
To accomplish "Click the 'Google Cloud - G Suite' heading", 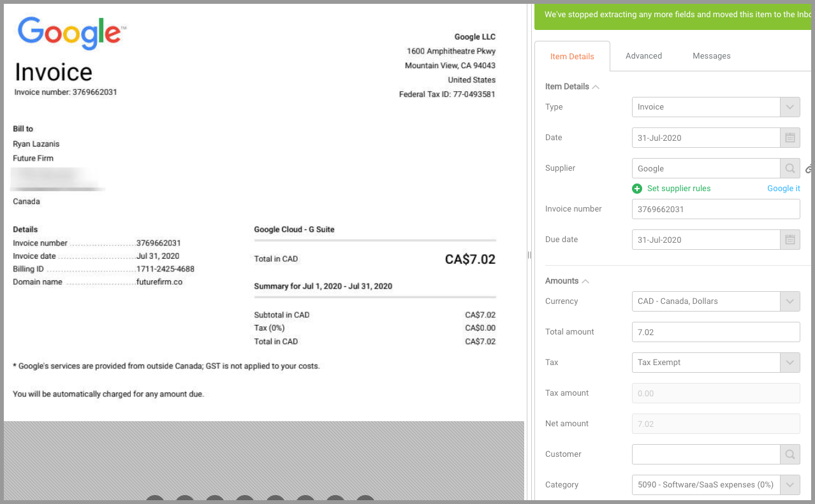I will (294, 229).
